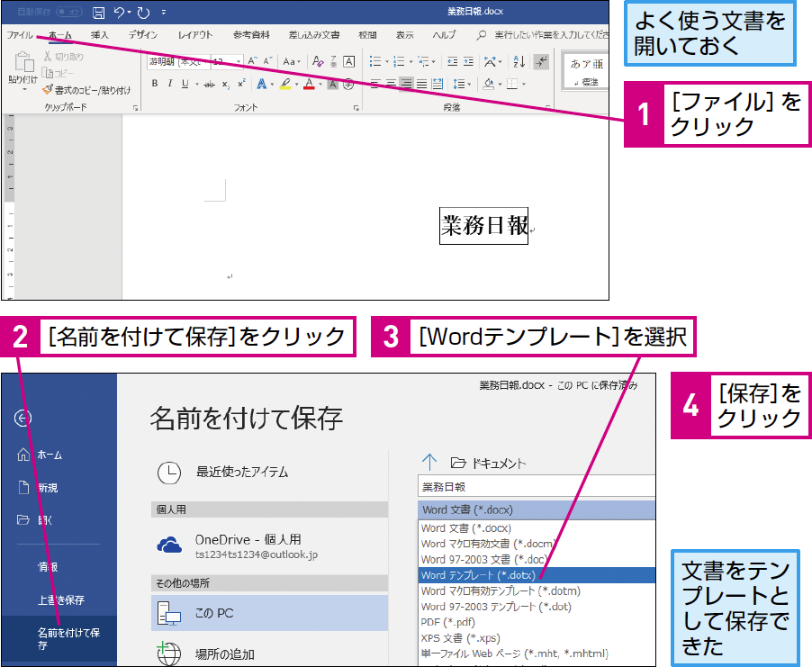Click the Save floppy icon in title bar
Screen dimensions: 812x667
(x=98, y=13)
